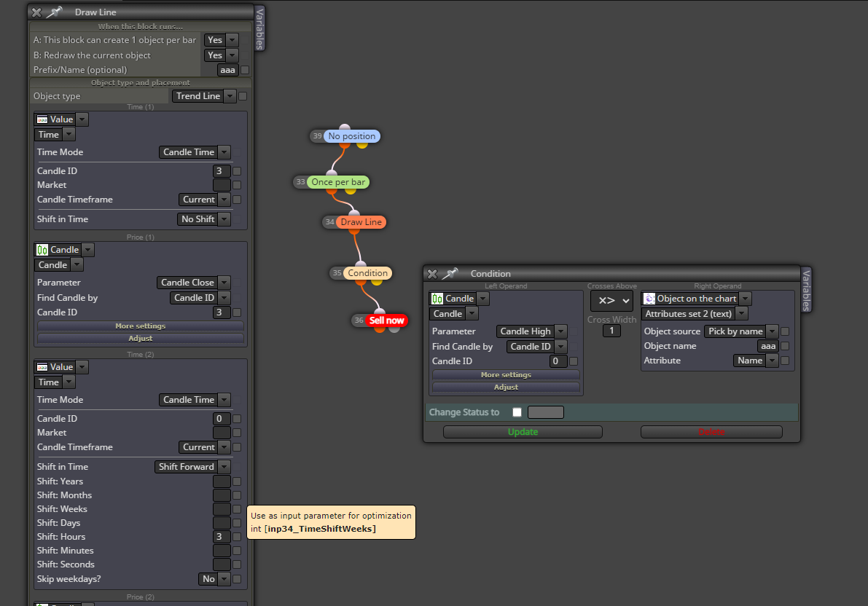Image resolution: width=868 pixels, height=606 pixels.
Task: Toggle checkbox next to Prefix/Name field
Action: coord(245,70)
